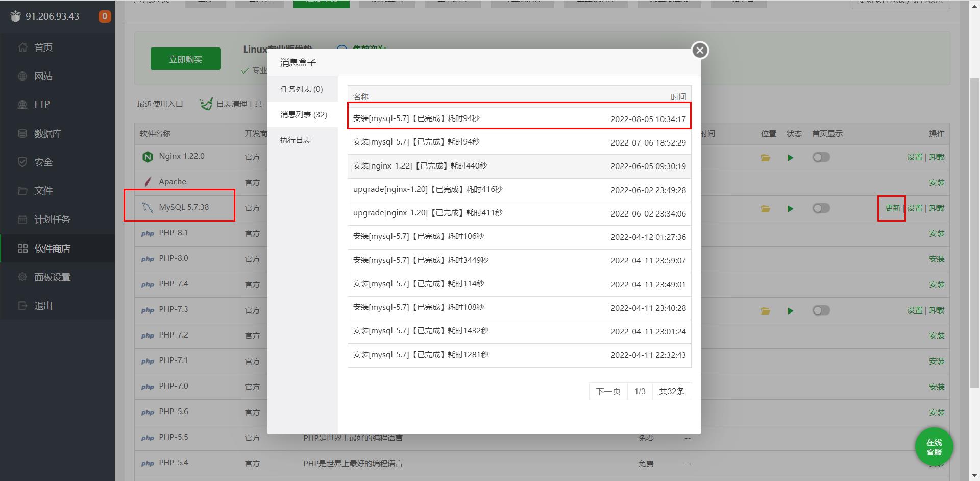Select message upgrade[nginx-1.20] 耗时411秒
This screenshot has height=481, width=980.
[x=520, y=213]
